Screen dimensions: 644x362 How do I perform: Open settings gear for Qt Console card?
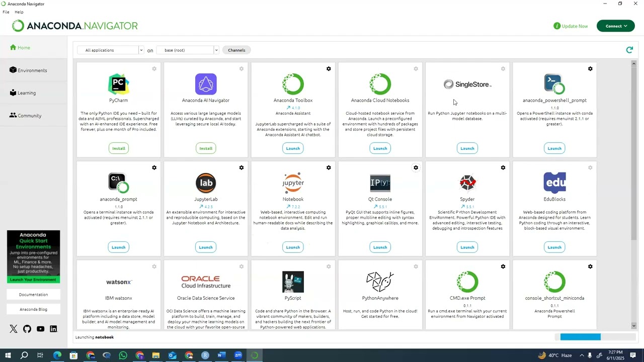(416, 168)
